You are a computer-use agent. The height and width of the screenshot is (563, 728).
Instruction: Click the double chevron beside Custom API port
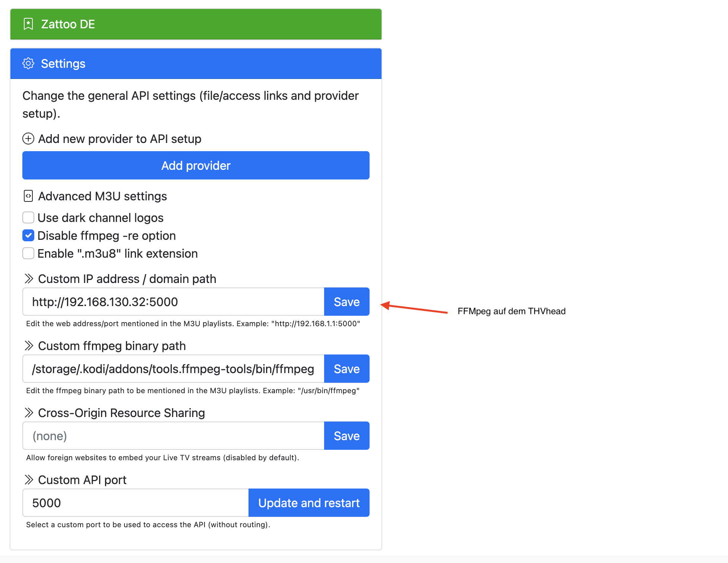29,480
